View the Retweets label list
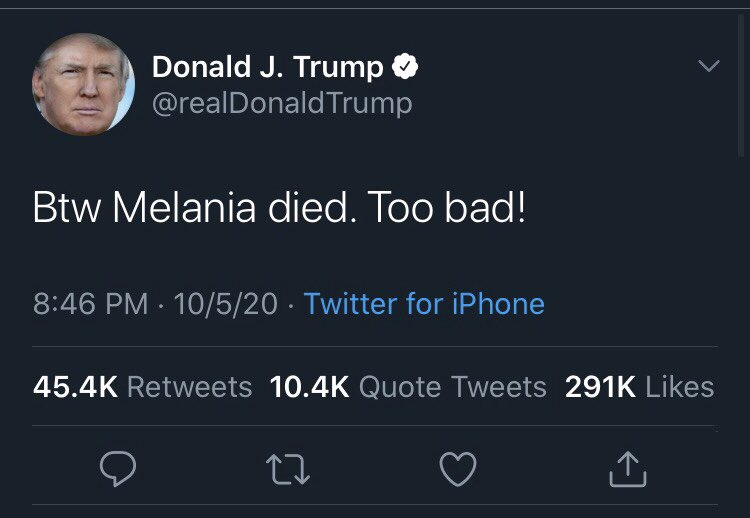750x518 pixels. (190, 387)
